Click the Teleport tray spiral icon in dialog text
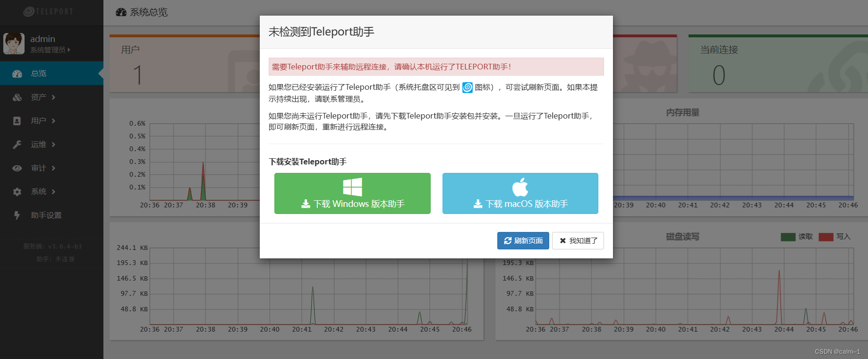Image resolution: width=868 pixels, height=359 pixels. (468, 87)
